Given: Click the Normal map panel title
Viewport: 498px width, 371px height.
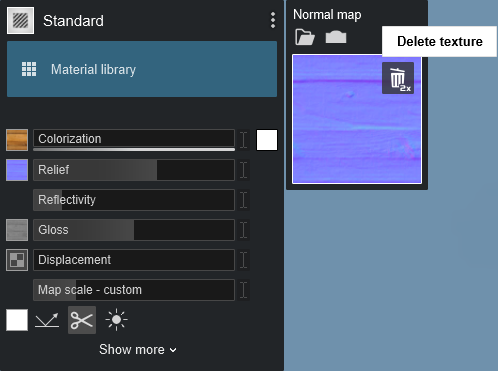Looking at the screenshot, I should tap(327, 15).
